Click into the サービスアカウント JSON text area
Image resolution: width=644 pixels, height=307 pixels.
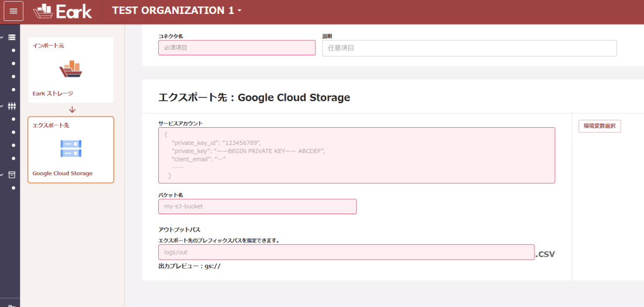point(357,155)
